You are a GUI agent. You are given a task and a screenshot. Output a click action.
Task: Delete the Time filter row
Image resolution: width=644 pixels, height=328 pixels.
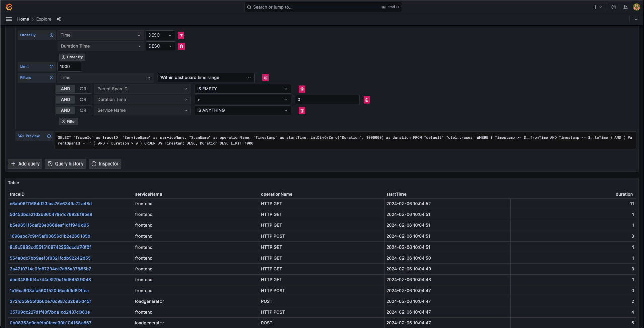pyautogui.click(x=265, y=78)
